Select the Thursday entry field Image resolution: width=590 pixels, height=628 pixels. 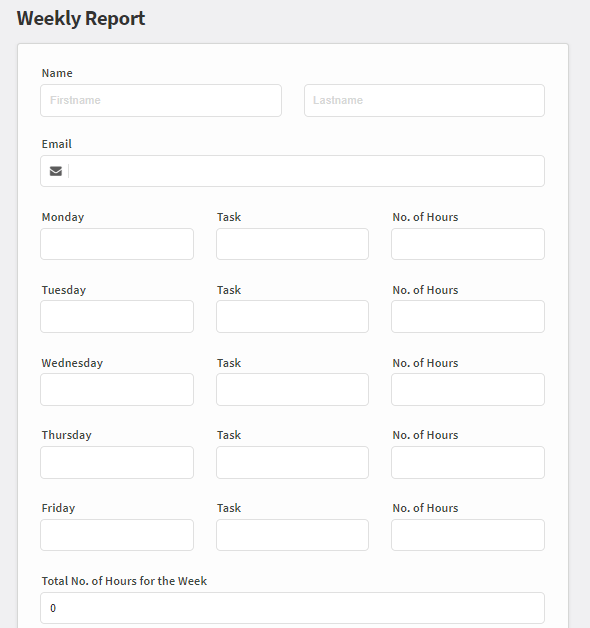pyautogui.click(x=117, y=462)
